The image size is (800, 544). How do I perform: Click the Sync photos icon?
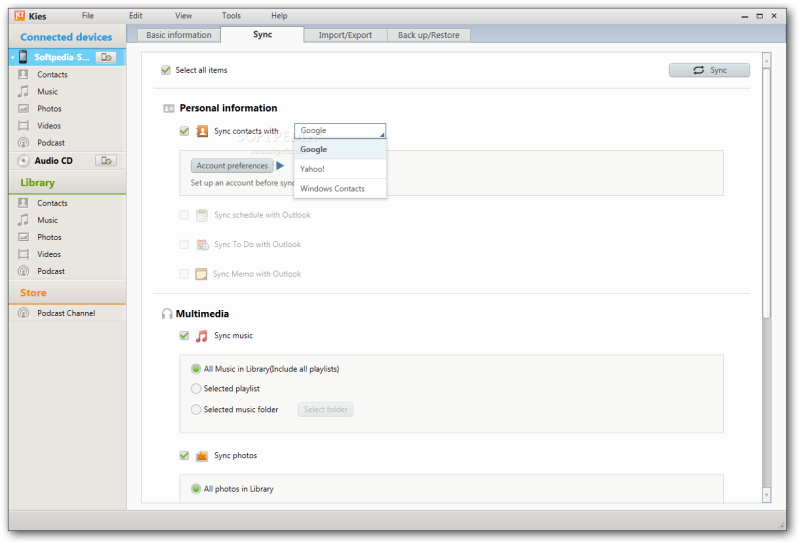pyautogui.click(x=201, y=456)
